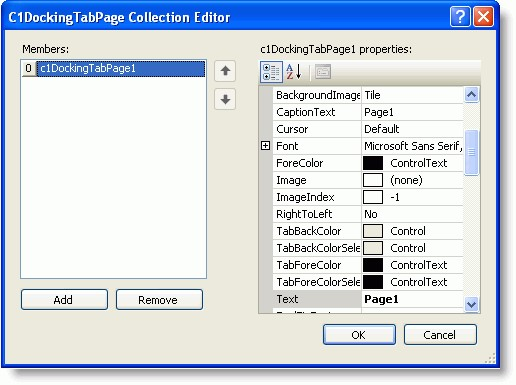Select the TabForeColor property name
Screen dimensions: 516x385
click(317, 265)
